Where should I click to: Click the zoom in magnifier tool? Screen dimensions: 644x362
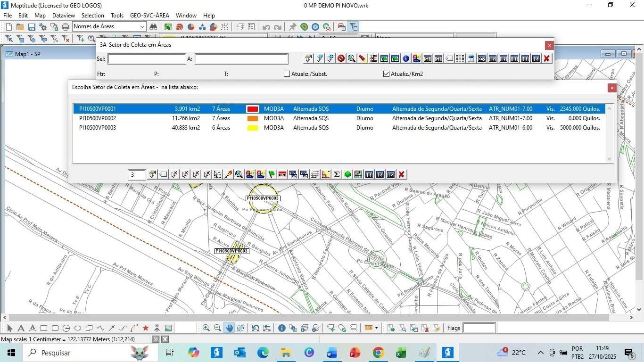[x=206, y=328]
